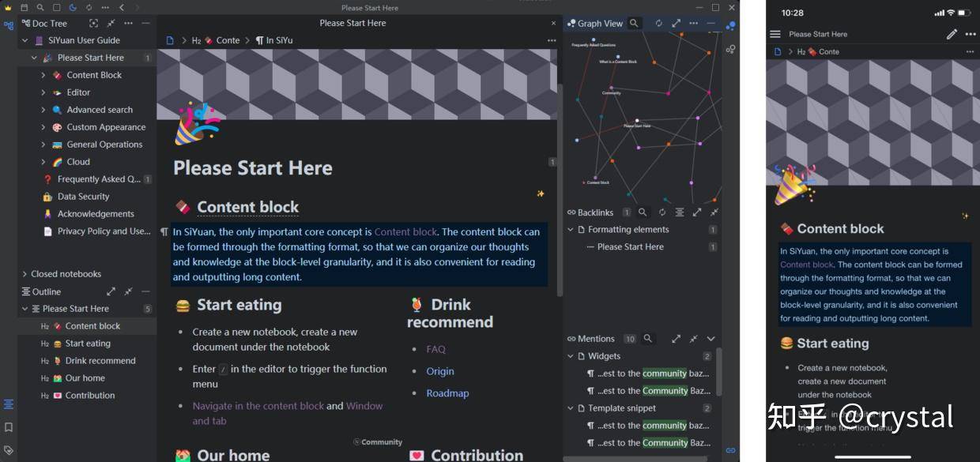Click Contribution heading in Outline

click(90, 396)
